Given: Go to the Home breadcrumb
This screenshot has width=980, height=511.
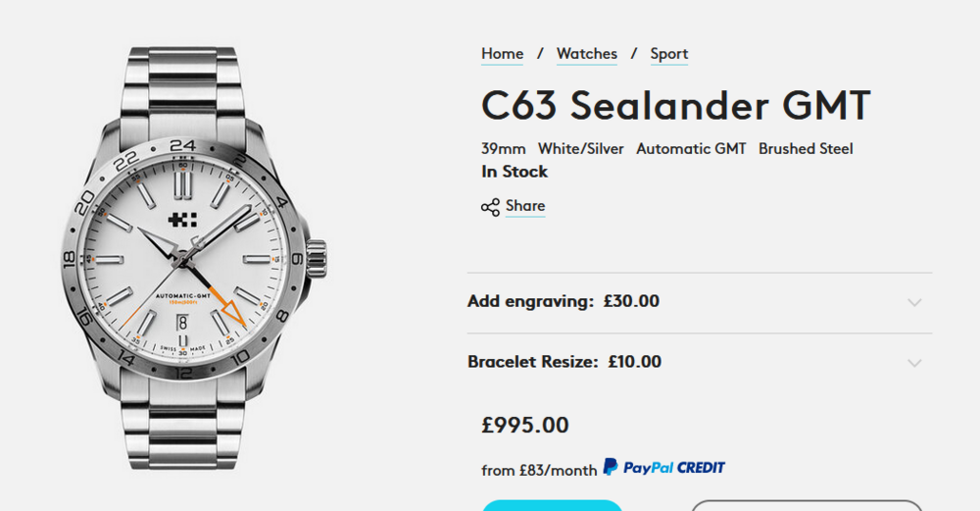Looking at the screenshot, I should point(502,54).
